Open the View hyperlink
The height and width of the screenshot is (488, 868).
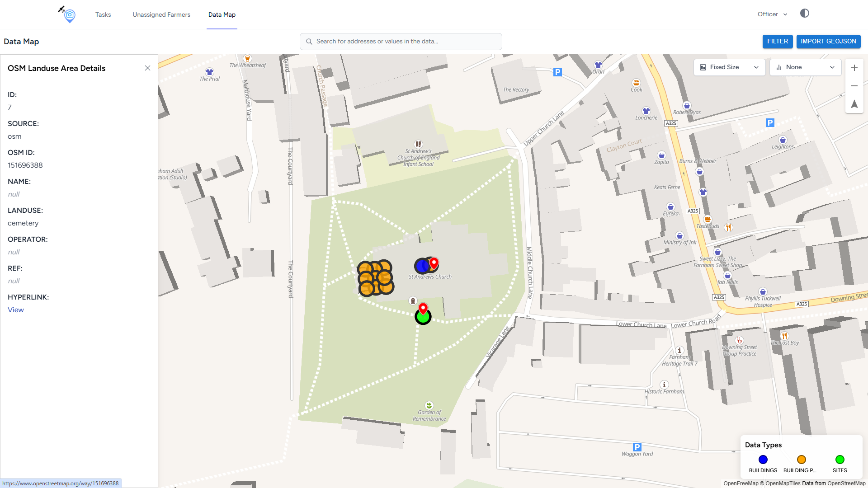click(x=16, y=310)
